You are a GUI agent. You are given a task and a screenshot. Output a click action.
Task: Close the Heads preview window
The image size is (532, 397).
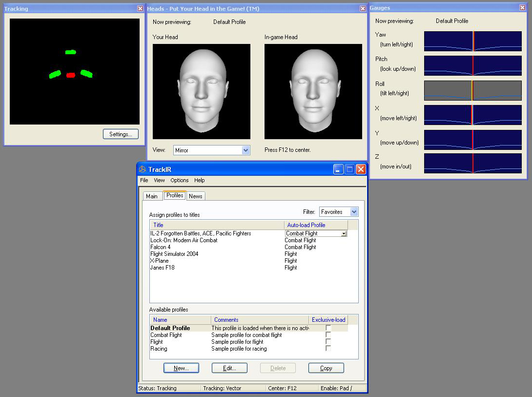click(363, 8)
